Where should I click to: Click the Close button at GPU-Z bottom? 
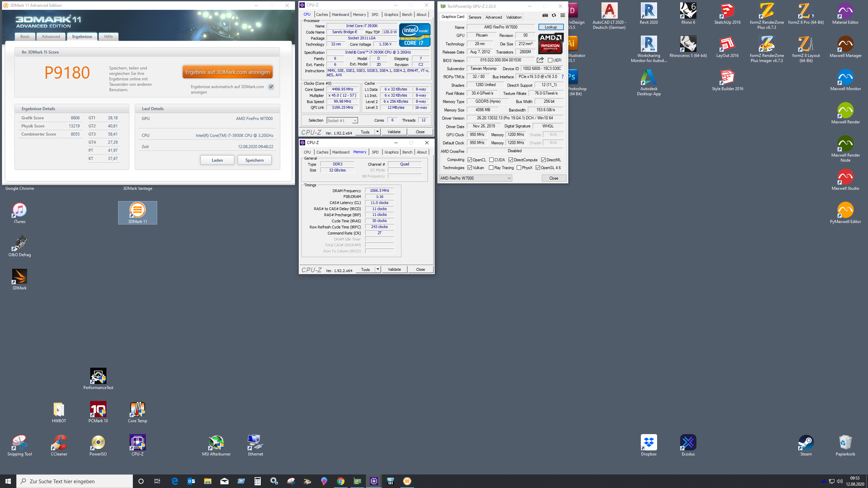click(554, 178)
